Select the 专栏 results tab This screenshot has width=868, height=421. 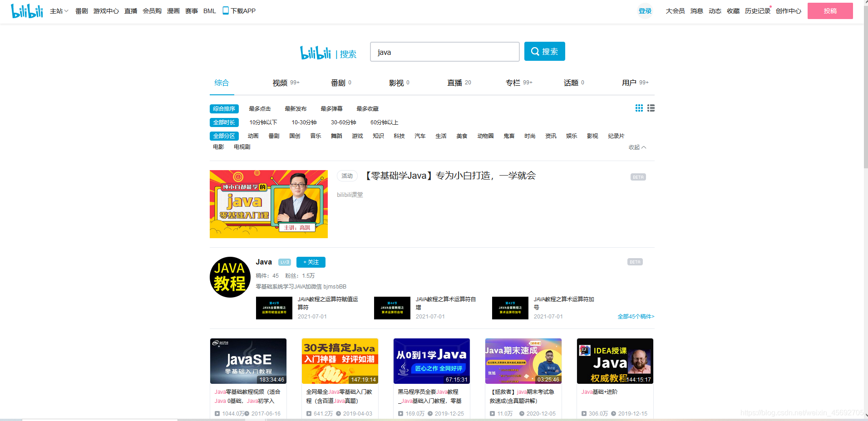519,83
